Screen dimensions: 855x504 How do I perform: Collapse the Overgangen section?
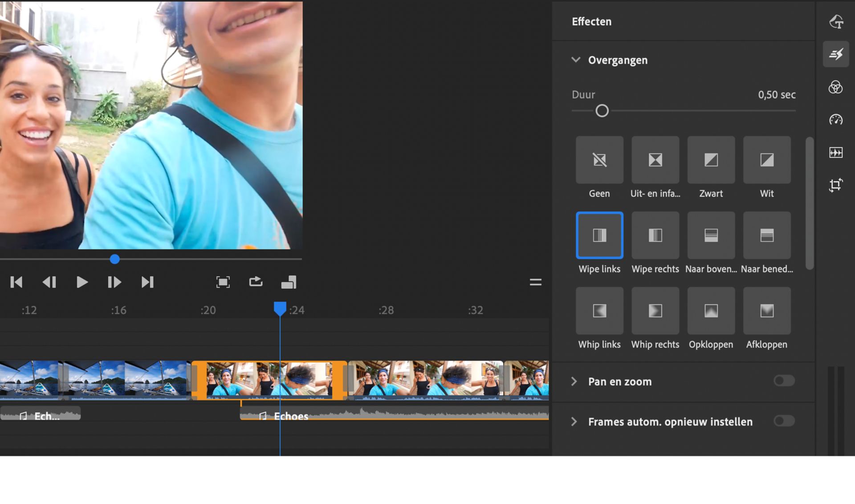click(576, 60)
